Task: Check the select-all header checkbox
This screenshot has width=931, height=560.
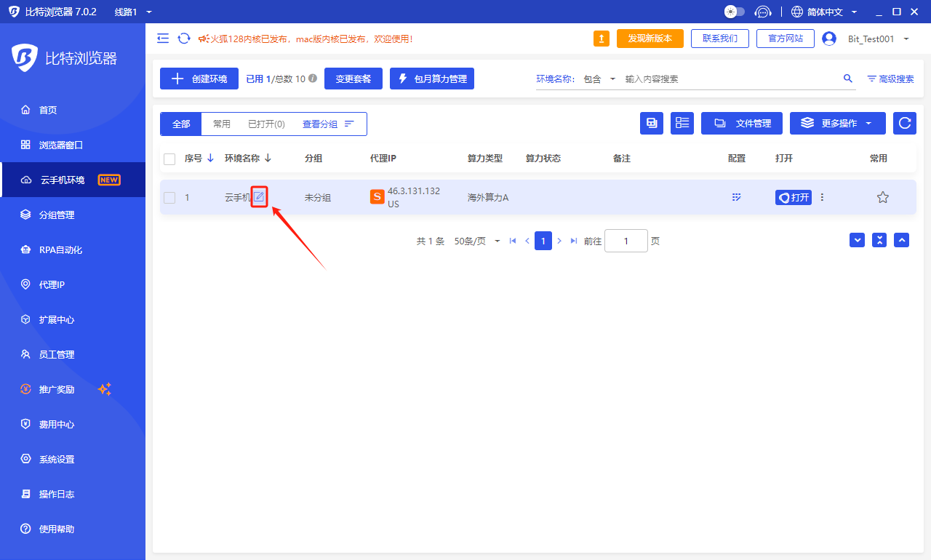Action: click(x=169, y=159)
